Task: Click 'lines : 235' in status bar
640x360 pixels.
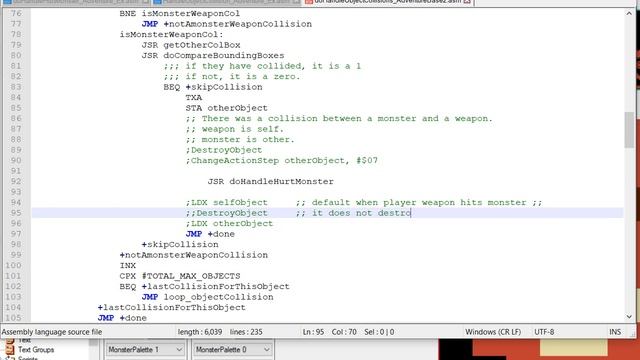Action: coord(246,332)
